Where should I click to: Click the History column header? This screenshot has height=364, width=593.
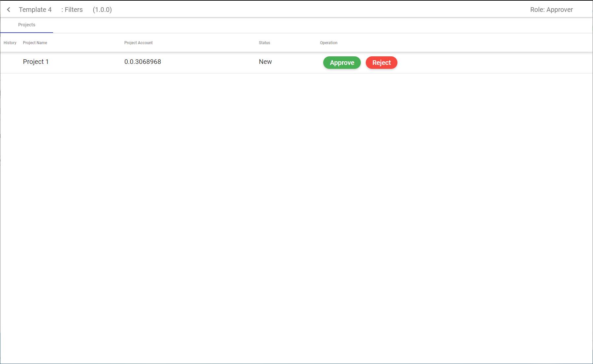click(x=10, y=43)
